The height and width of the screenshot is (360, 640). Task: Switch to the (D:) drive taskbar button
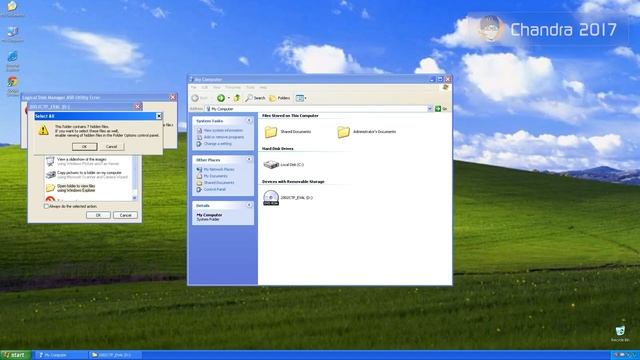(115, 355)
